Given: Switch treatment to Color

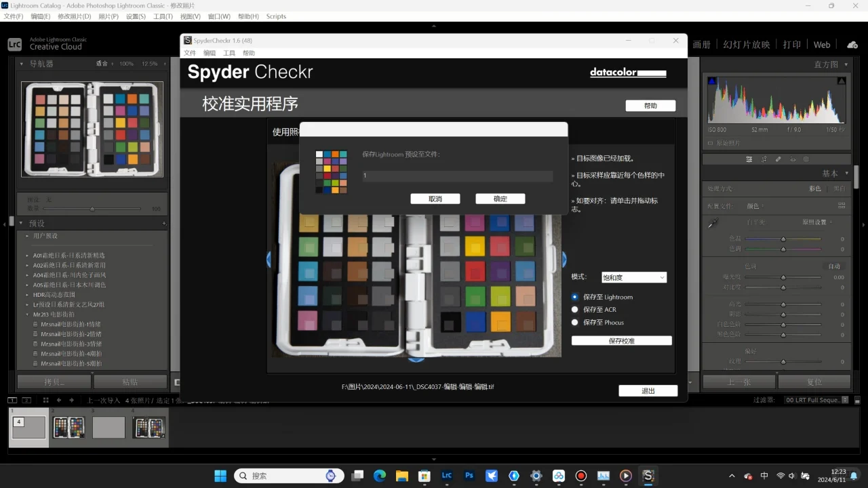Looking at the screenshot, I should 814,188.
